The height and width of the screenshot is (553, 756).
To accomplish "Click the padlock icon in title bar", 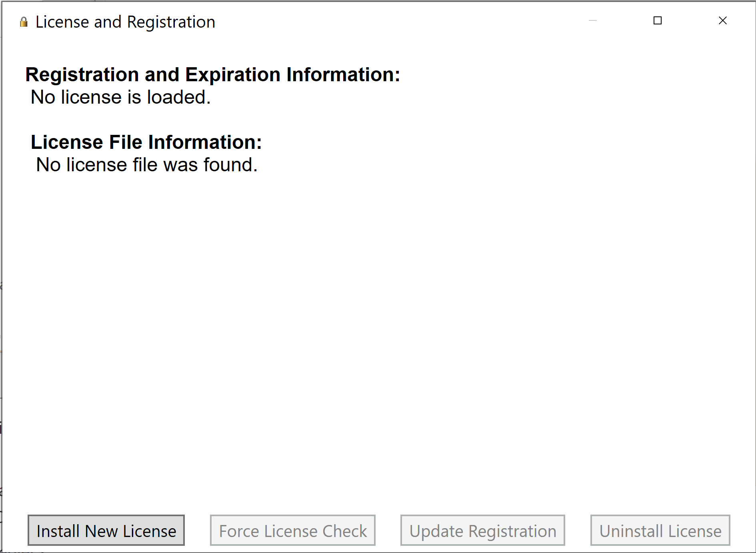I will pyautogui.click(x=24, y=22).
